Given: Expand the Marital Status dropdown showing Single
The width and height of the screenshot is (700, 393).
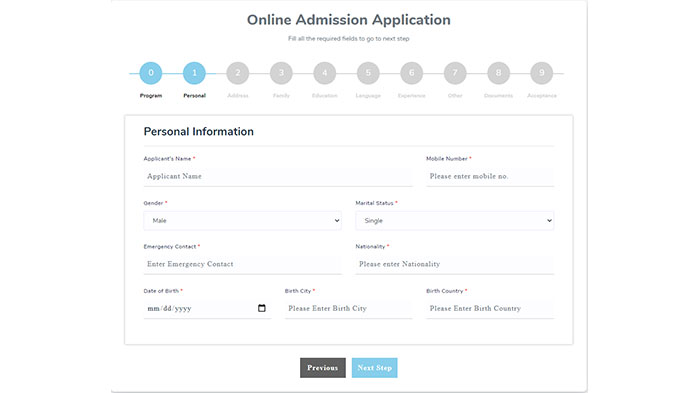Looking at the screenshot, I should [454, 221].
